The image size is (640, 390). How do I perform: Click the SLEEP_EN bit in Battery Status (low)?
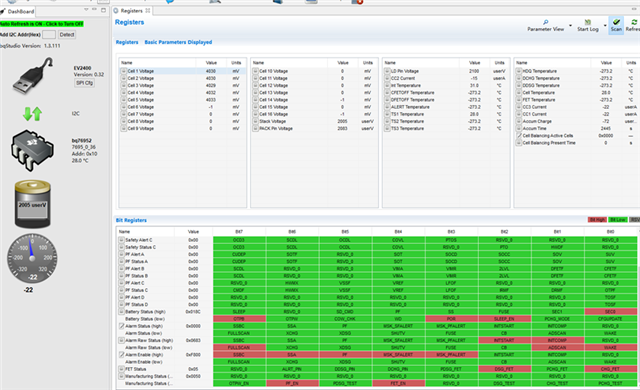504,319
